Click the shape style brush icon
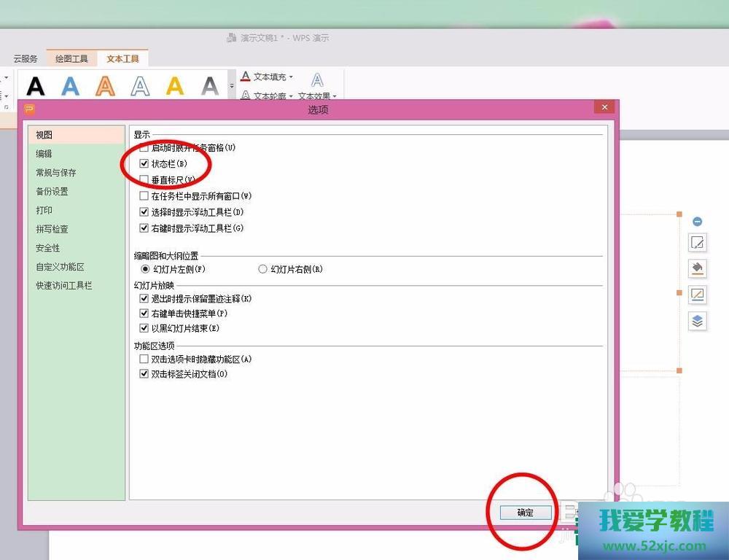Image resolution: width=729 pixels, height=560 pixels. (698, 243)
